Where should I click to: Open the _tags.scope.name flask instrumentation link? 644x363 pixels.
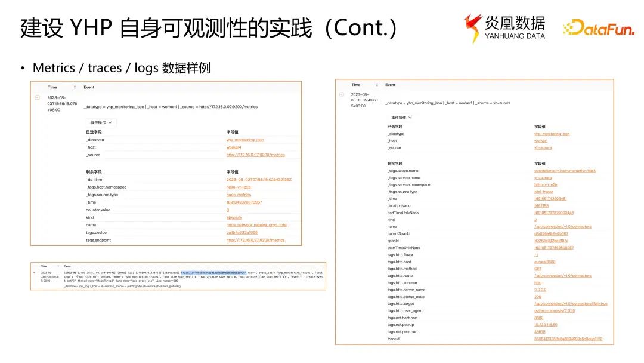click(x=565, y=171)
